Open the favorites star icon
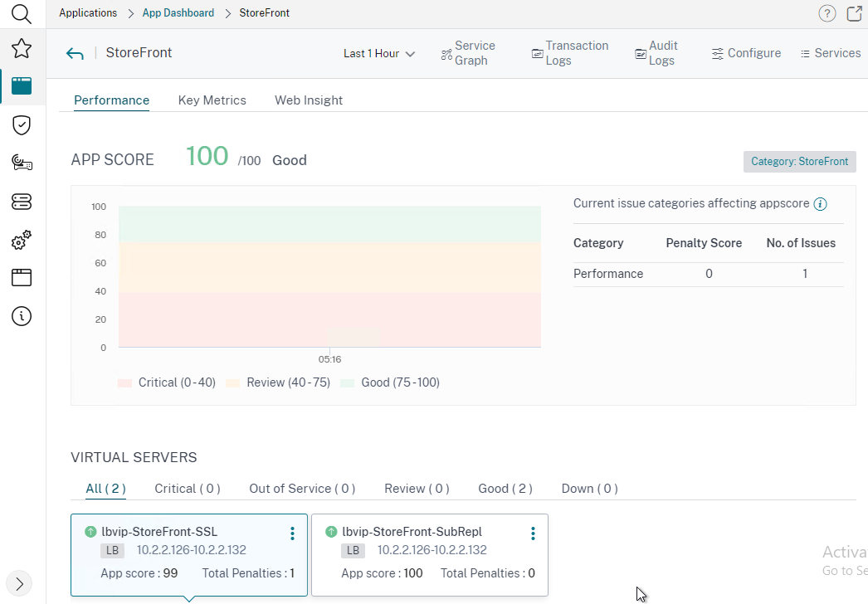 tap(22, 49)
